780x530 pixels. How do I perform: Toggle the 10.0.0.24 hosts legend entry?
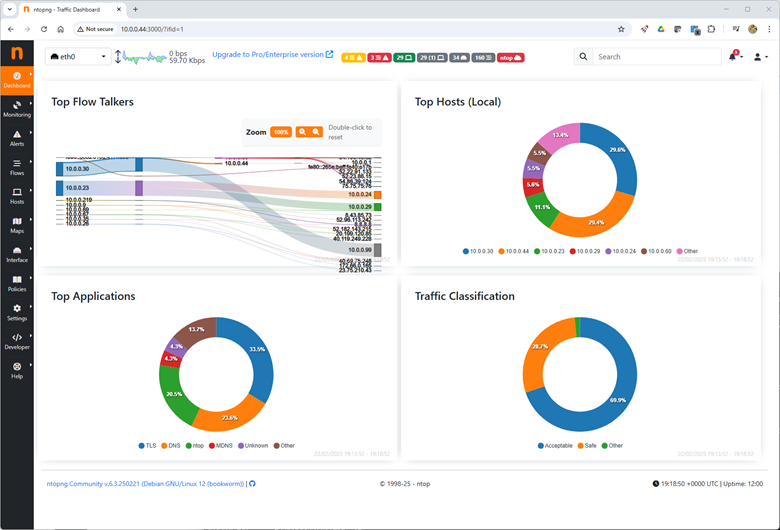[621, 251]
